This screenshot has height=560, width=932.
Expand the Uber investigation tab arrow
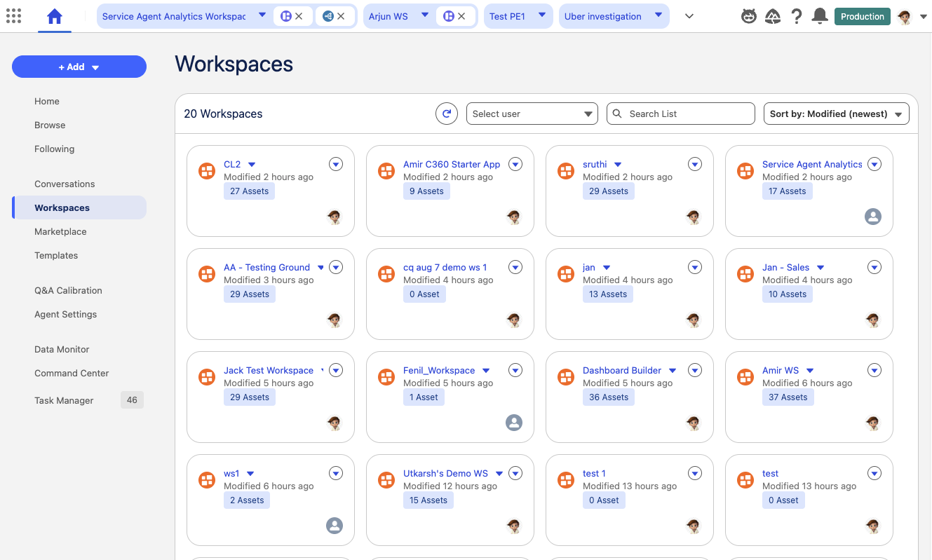coord(658,15)
